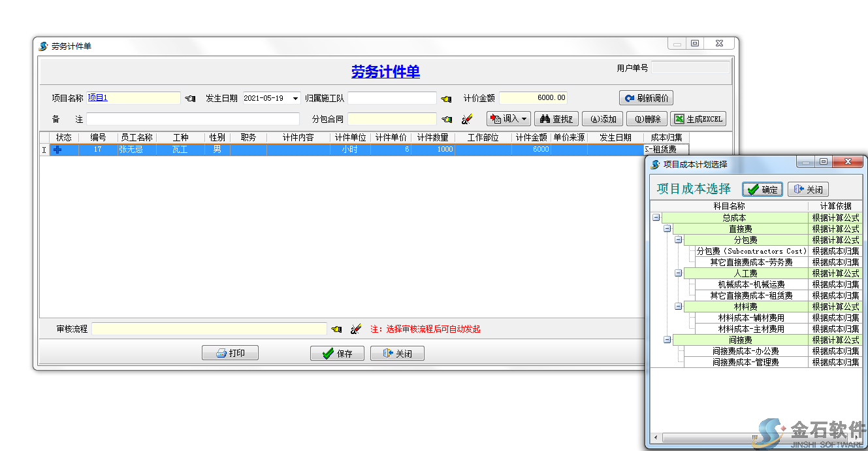Click the lookup hand icon beside 审核流程
This screenshot has height=451, width=868.
coord(338,328)
